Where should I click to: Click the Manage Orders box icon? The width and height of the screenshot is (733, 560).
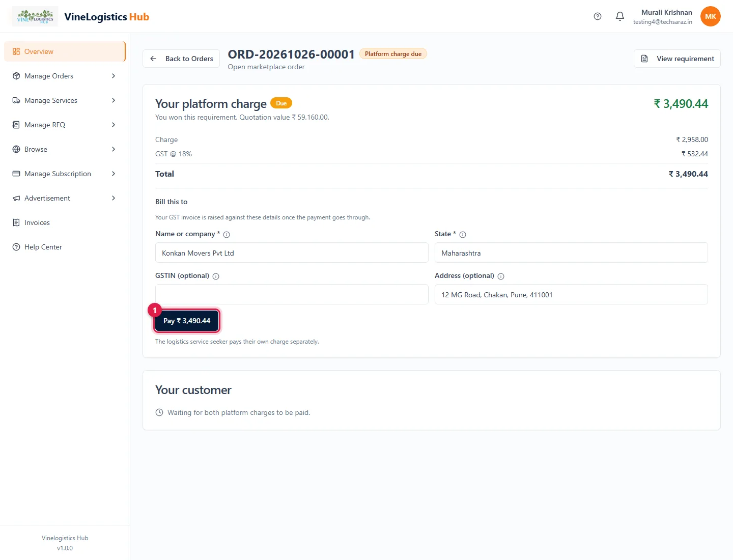coord(16,76)
